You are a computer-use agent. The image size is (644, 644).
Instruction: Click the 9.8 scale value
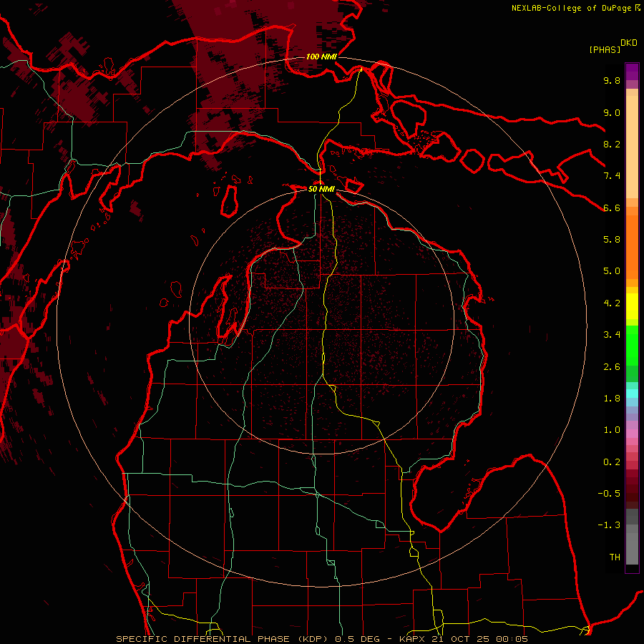612,80
